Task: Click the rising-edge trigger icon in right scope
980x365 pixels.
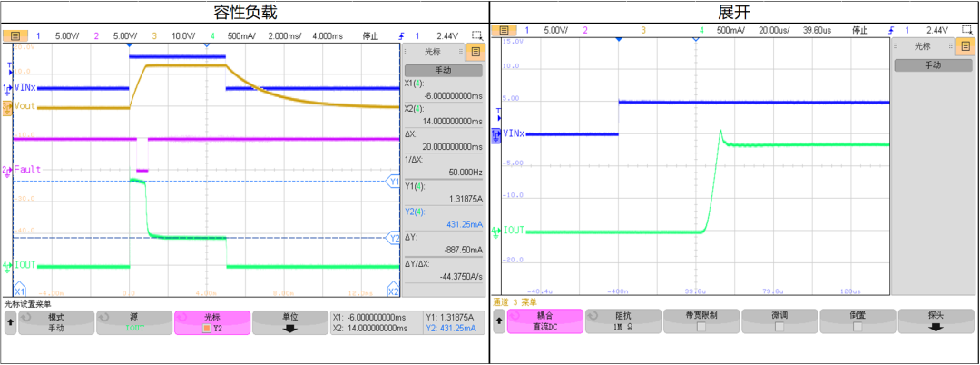Action: pos(892,29)
